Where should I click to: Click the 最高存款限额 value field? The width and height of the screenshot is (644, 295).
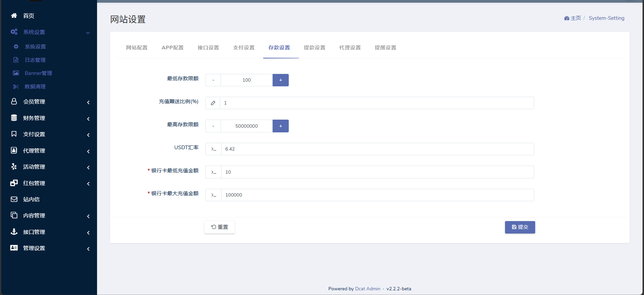point(246,126)
